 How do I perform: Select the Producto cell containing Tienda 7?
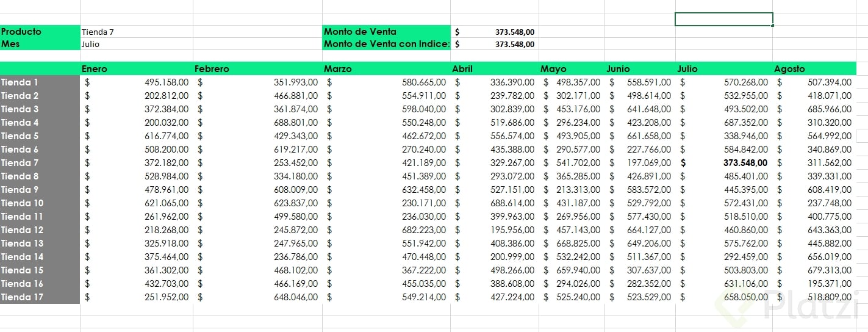137,32
